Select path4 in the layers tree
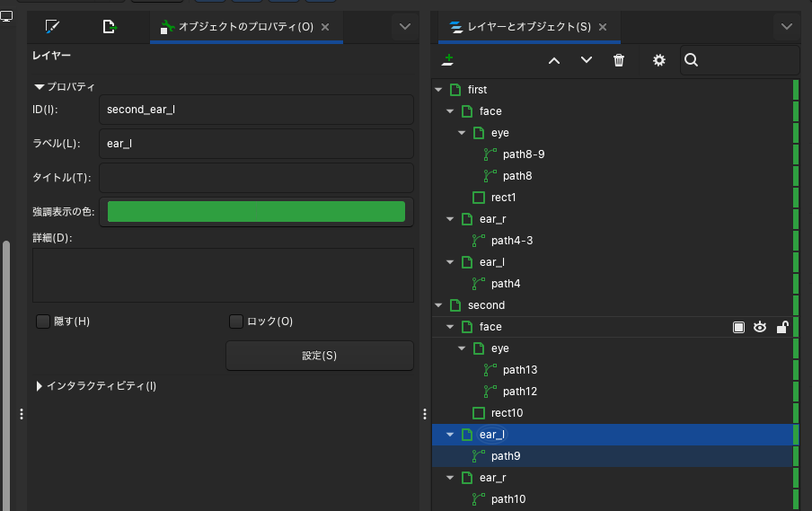Viewport: 812px width, 511px height. click(506, 284)
